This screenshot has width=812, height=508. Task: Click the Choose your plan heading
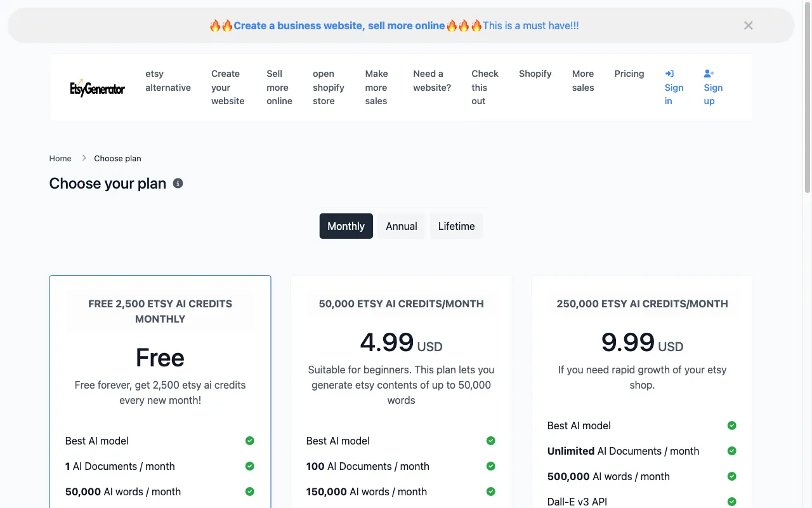[x=108, y=184]
